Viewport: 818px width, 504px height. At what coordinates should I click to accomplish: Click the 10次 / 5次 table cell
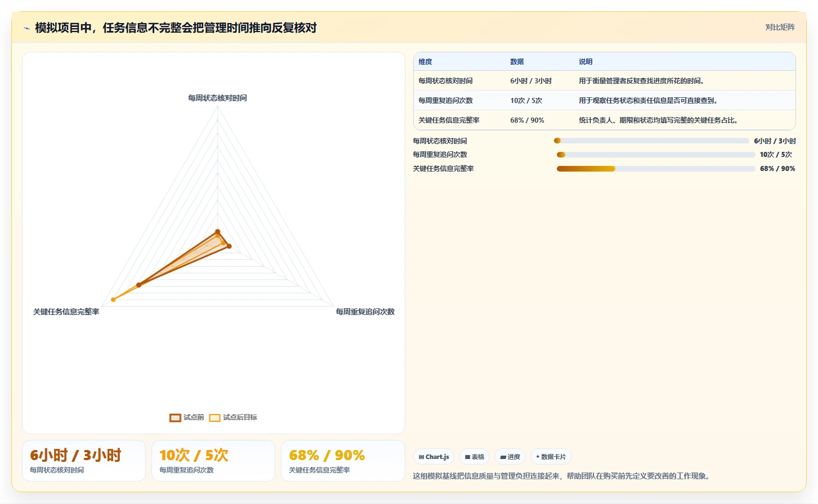point(526,101)
